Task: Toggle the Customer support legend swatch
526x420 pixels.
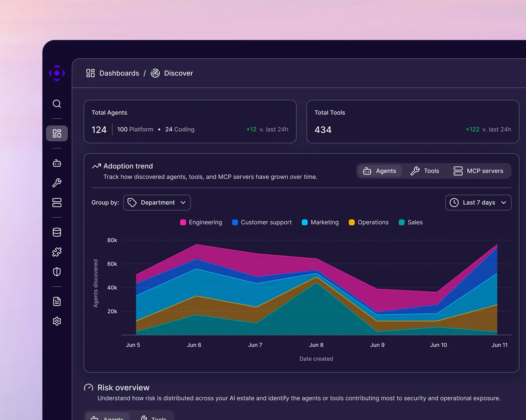Action: click(235, 223)
